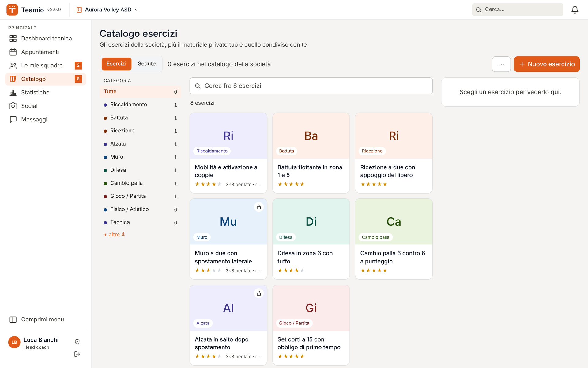Filter by Fisico / Atletico category

(x=140, y=209)
